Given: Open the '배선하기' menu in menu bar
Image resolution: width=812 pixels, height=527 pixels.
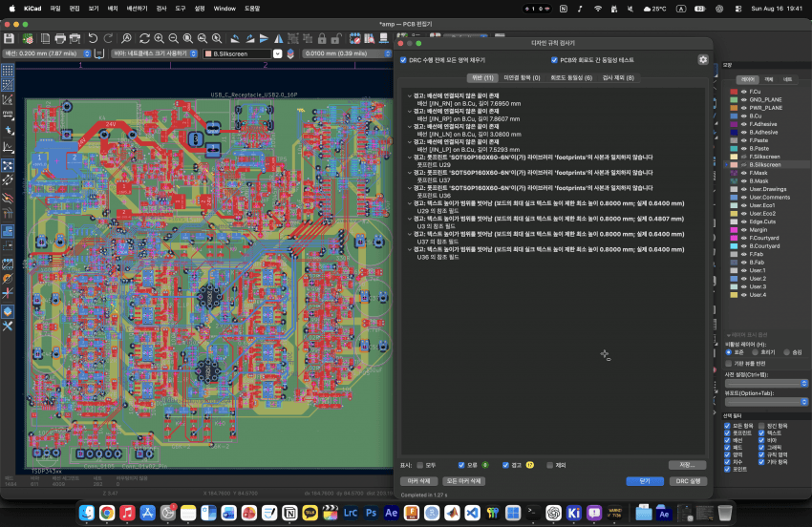Looking at the screenshot, I should click(x=138, y=9).
